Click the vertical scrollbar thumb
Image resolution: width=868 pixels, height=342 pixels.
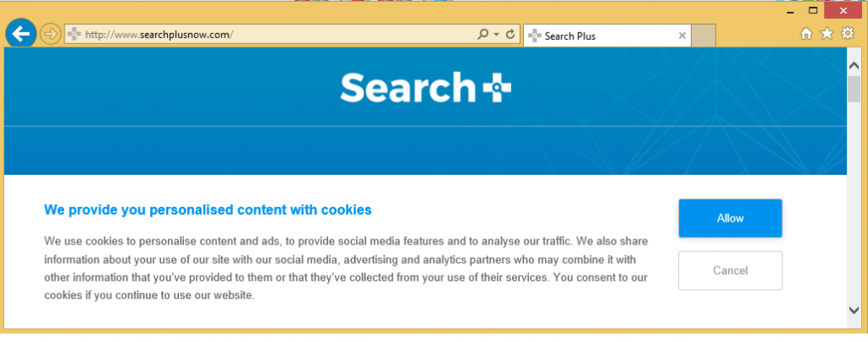pos(854,89)
